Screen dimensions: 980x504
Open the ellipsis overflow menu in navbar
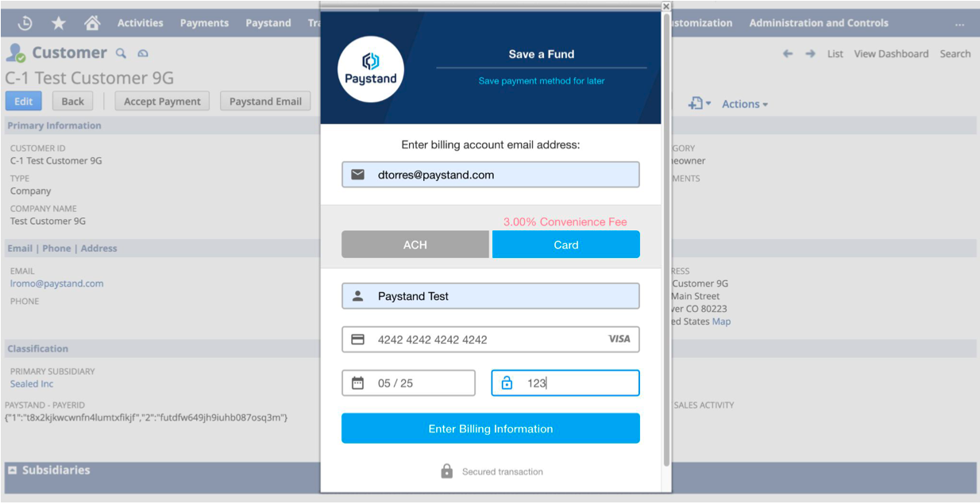[x=960, y=24]
